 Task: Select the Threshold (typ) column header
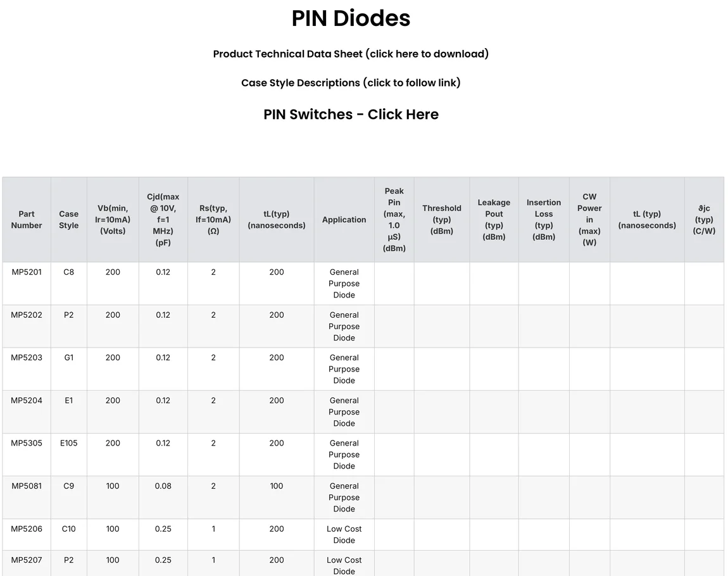coord(442,220)
